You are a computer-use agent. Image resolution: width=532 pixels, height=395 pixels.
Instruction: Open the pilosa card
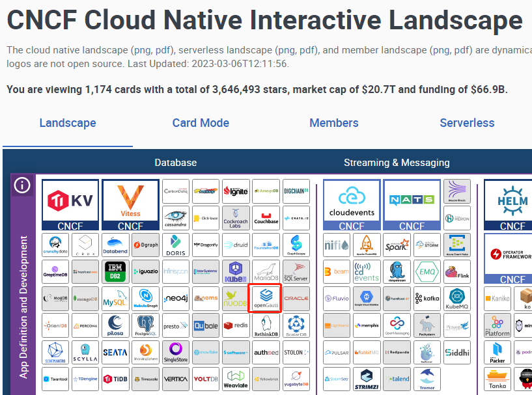tap(115, 325)
